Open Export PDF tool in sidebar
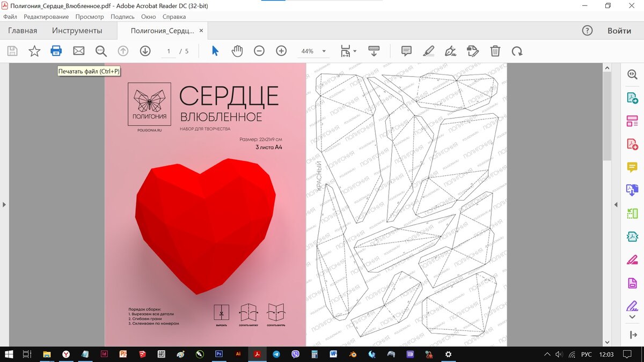Image resolution: width=644 pixels, height=362 pixels. 632,98
